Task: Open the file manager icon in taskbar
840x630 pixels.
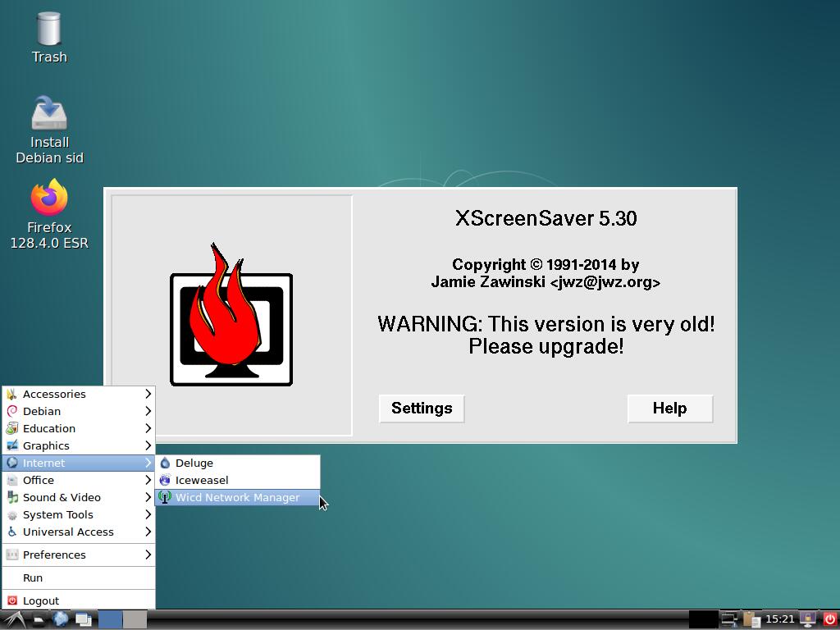Action: click(x=39, y=620)
